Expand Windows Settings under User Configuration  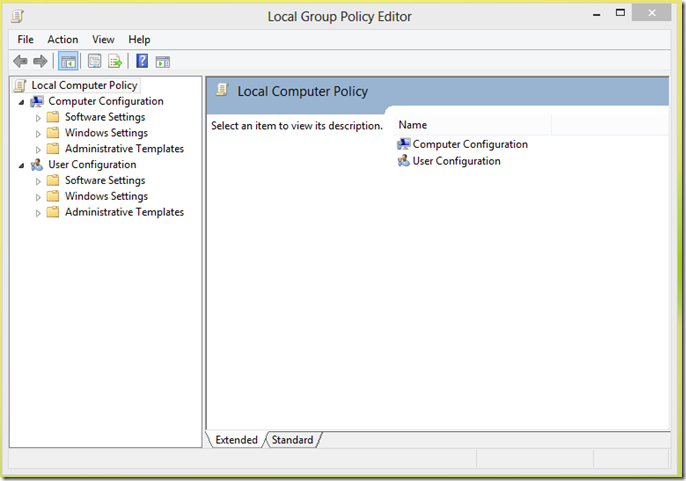click(38, 197)
